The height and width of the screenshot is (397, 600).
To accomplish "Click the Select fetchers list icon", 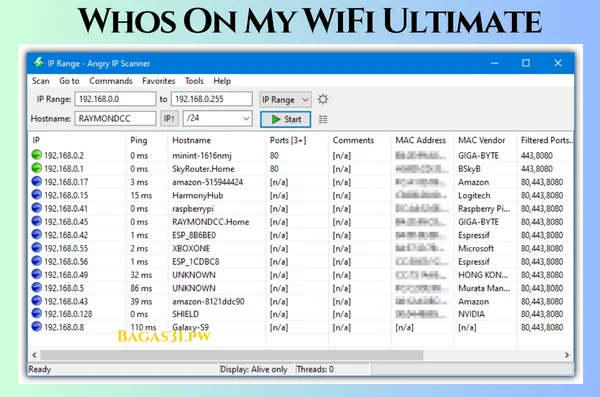I will point(323,119).
